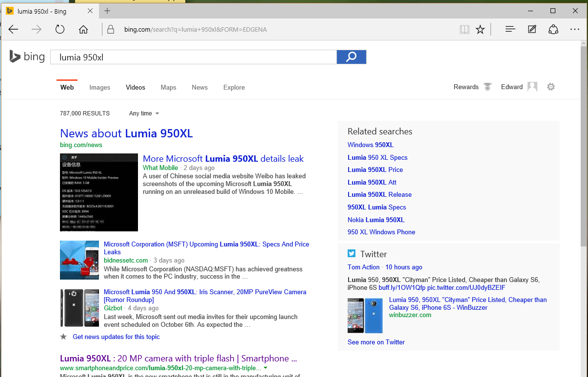Viewport: 588px width, 377px height.
Task: Select the Web search tab
Action: (x=67, y=87)
